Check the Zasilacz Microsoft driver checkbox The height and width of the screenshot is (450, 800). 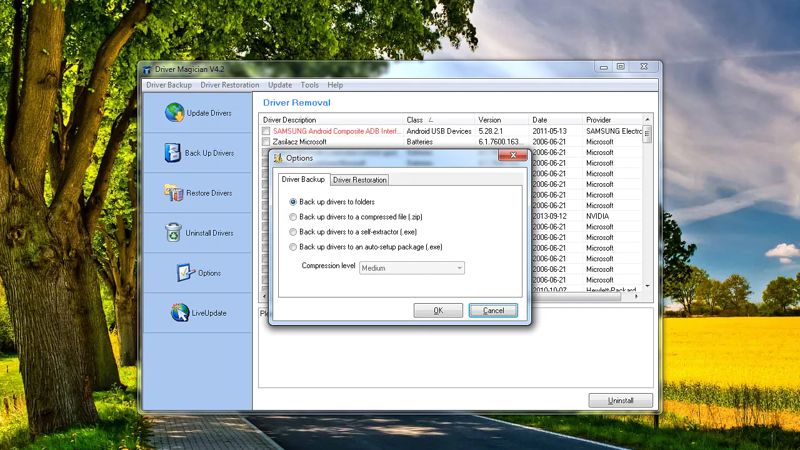click(x=266, y=142)
